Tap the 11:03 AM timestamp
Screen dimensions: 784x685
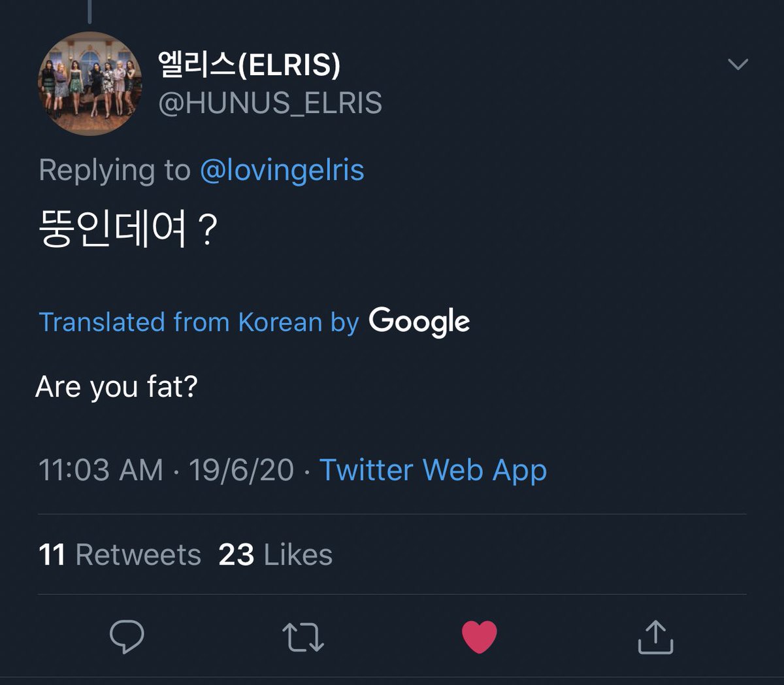point(101,470)
